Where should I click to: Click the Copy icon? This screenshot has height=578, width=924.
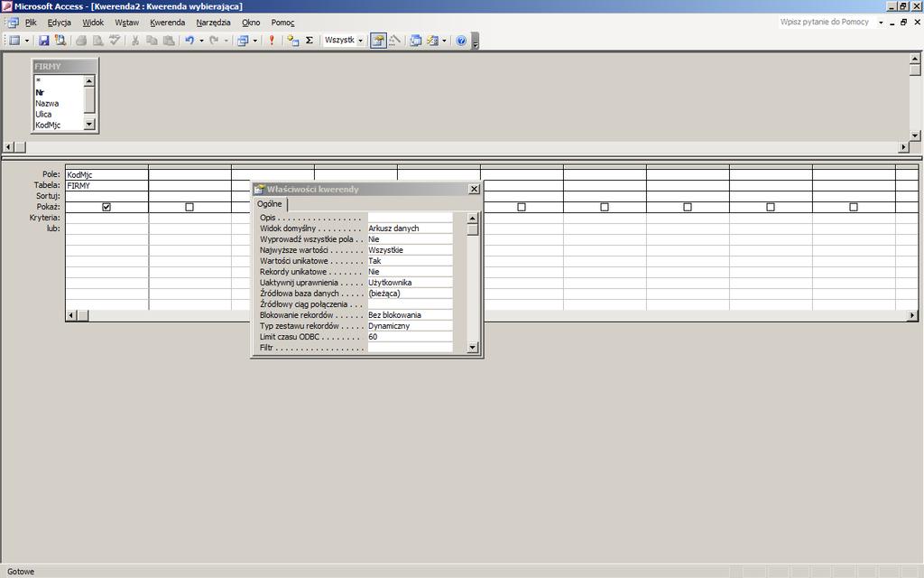pos(152,40)
